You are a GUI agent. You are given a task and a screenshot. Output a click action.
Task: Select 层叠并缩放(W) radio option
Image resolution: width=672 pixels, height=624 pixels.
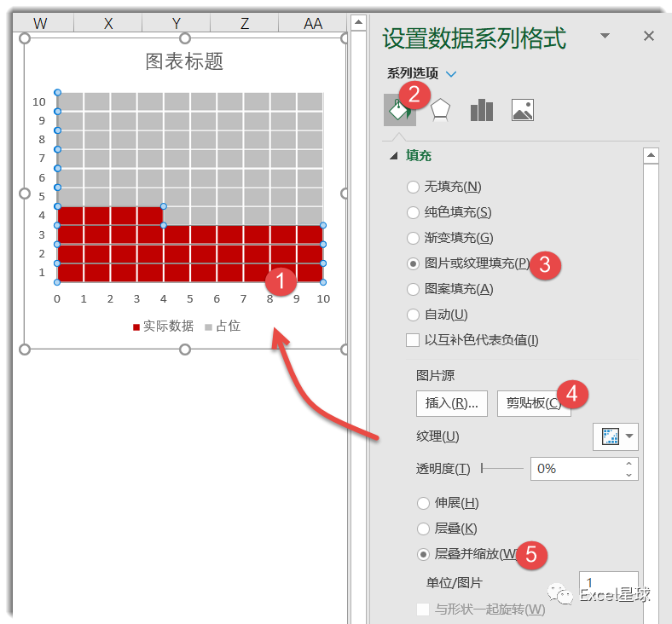(424, 555)
